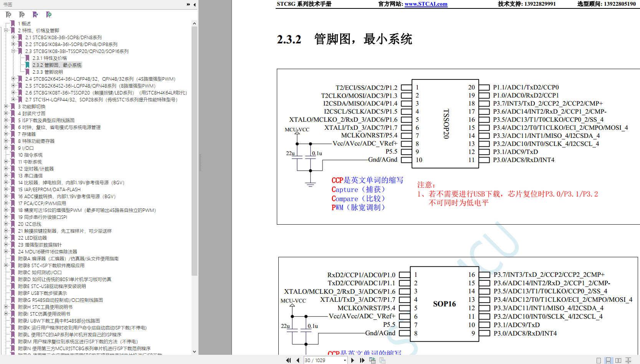Click the bookmarks panel scrollbar up arrow

(194, 23)
